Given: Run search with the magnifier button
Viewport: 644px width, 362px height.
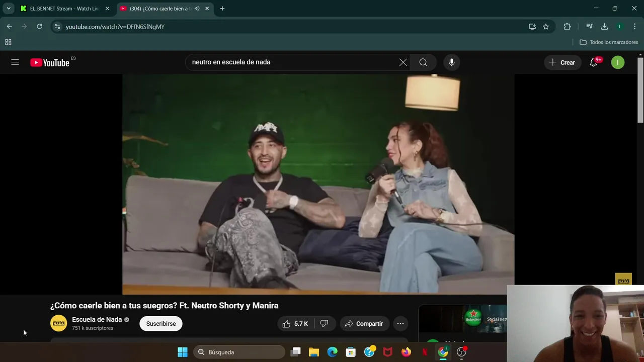Looking at the screenshot, I should coord(423,62).
